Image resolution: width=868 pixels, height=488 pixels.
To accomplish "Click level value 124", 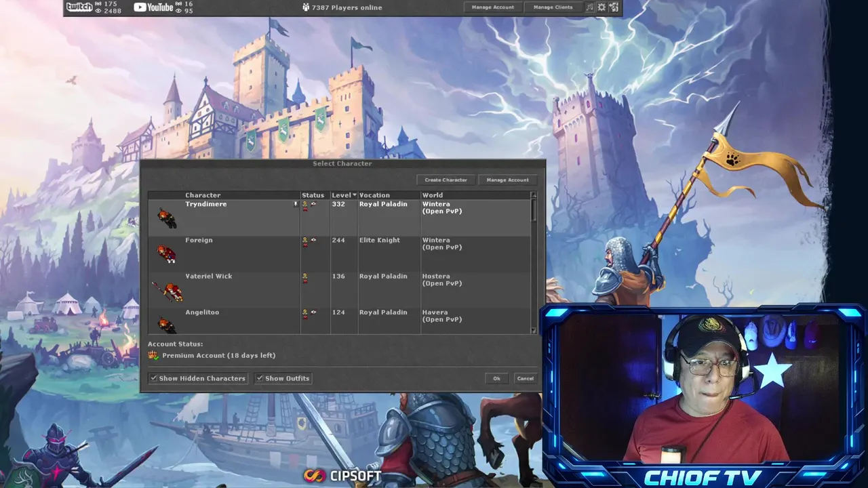I will point(338,312).
